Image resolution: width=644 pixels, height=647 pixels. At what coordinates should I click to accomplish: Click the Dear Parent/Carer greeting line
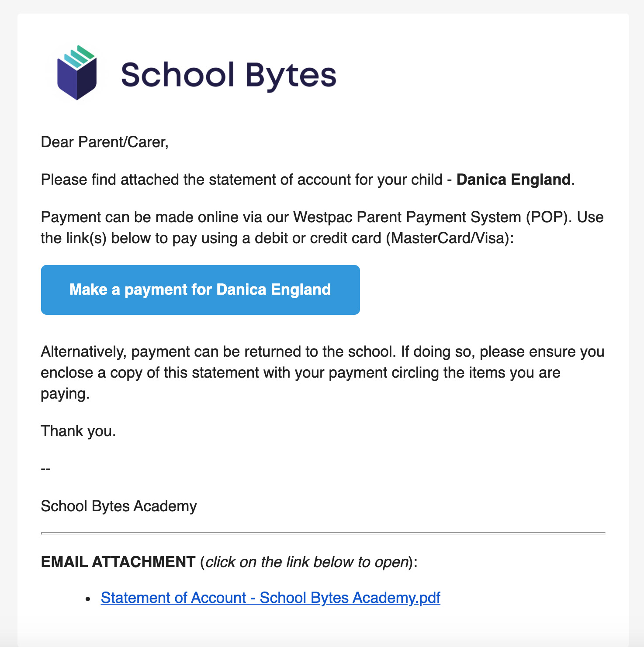click(105, 142)
